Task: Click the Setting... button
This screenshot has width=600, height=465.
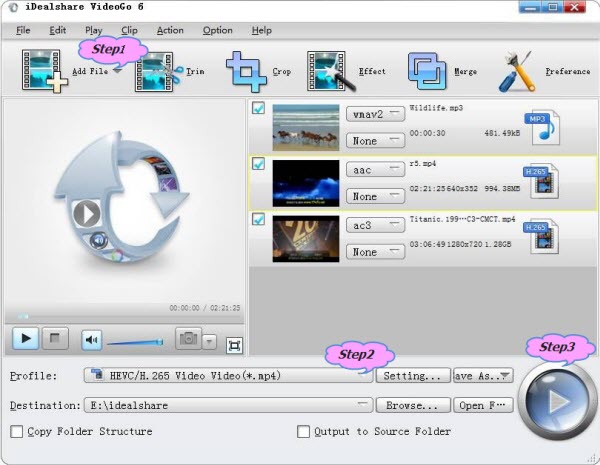Action: [413, 375]
